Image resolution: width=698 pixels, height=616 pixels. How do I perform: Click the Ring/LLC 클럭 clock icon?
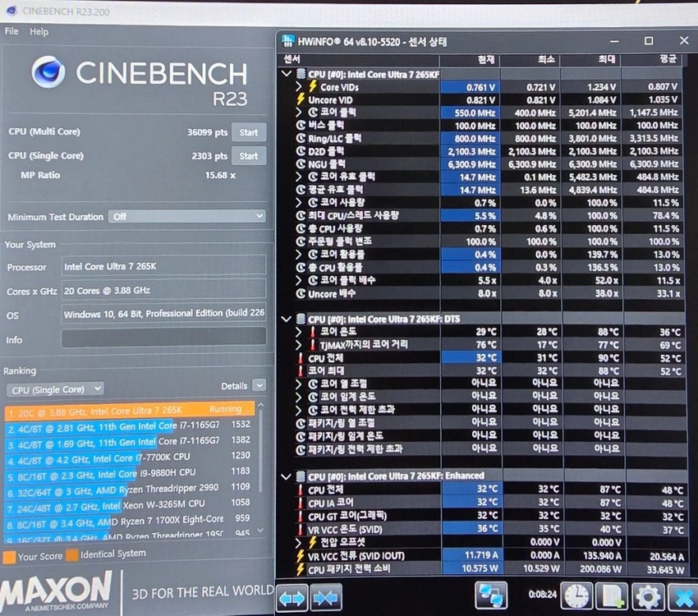(301, 139)
